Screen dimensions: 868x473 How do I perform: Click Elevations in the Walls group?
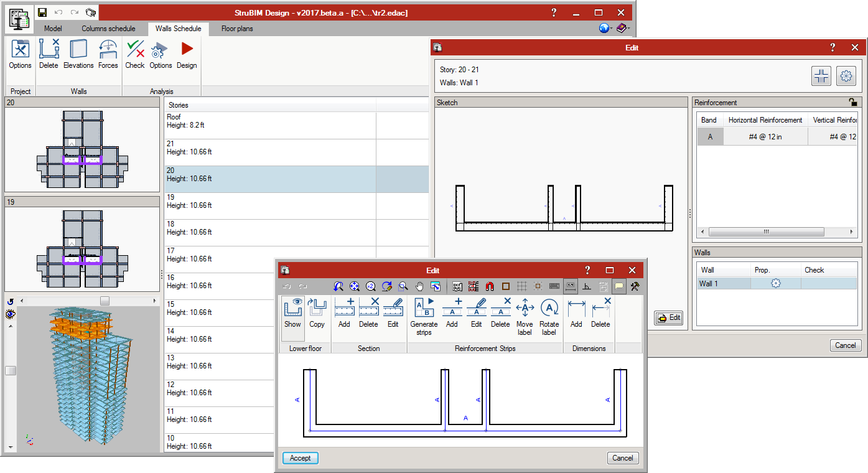[x=78, y=54]
